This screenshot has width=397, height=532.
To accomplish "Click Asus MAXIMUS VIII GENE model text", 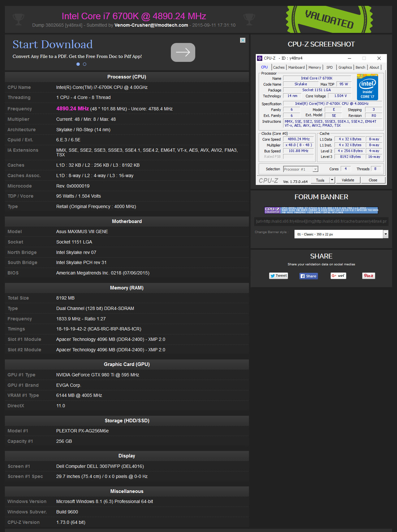I will [82, 231].
